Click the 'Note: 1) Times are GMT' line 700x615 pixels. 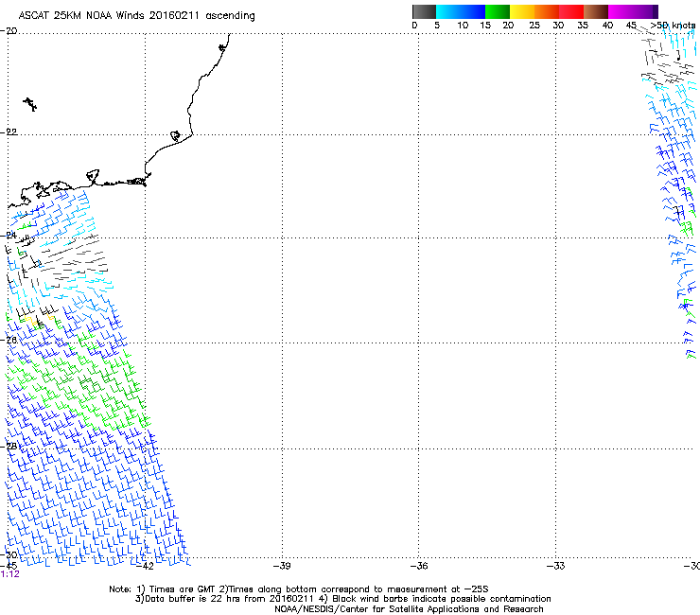pyautogui.click(x=299, y=589)
